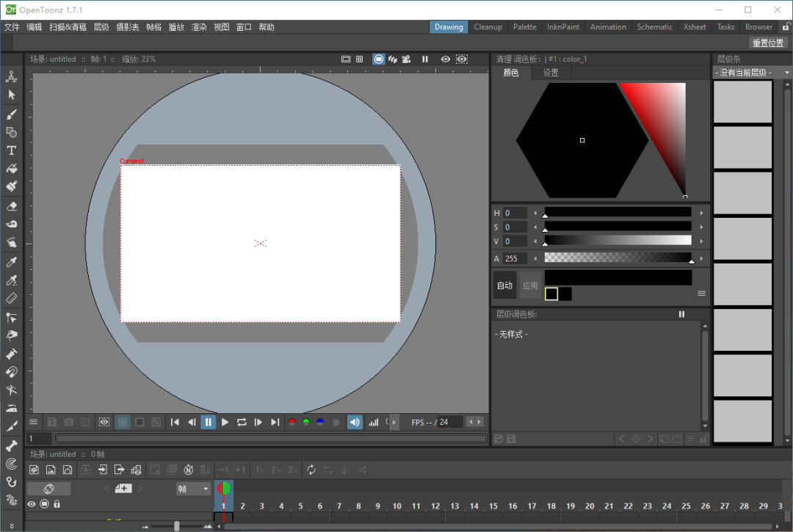Viewport: 793px width, 532px height.
Task: Switch to the Xsheet room tab
Action: (695, 26)
